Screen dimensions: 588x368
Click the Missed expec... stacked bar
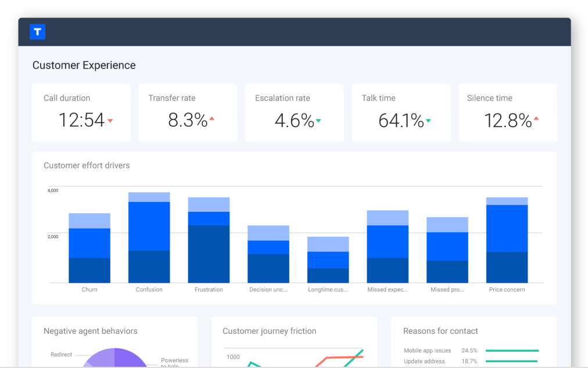pos(388,247)
